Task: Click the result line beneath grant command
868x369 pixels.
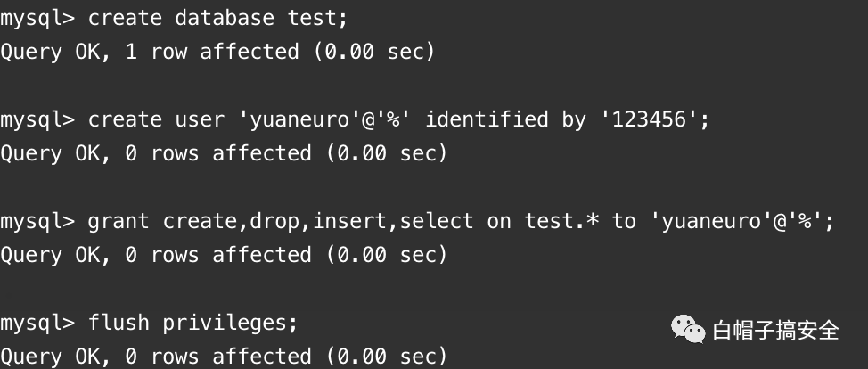Action: pyautogui.click(x=224, y=255)
